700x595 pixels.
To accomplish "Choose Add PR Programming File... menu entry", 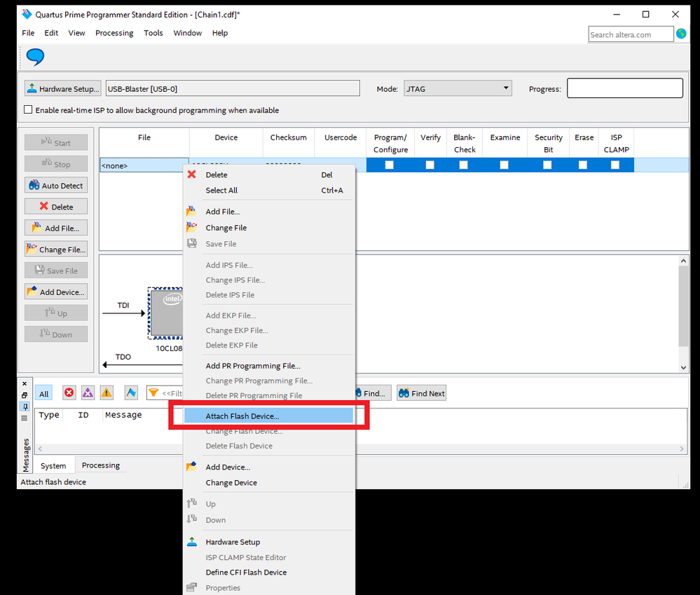I will pos(269,366).
